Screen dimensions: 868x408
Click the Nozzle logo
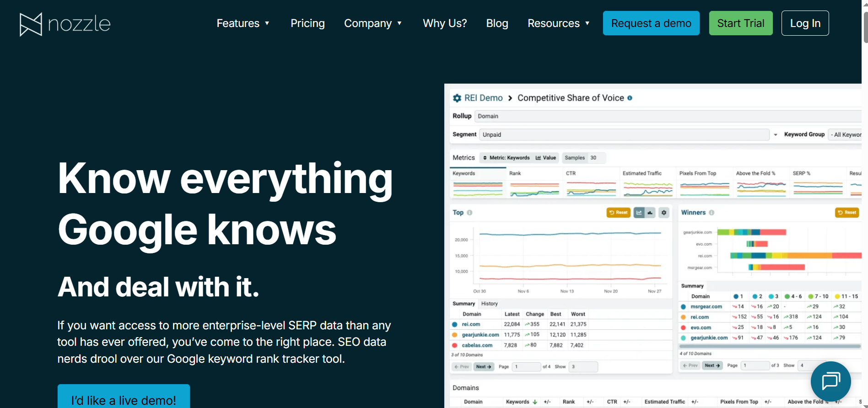click(65, 24)
